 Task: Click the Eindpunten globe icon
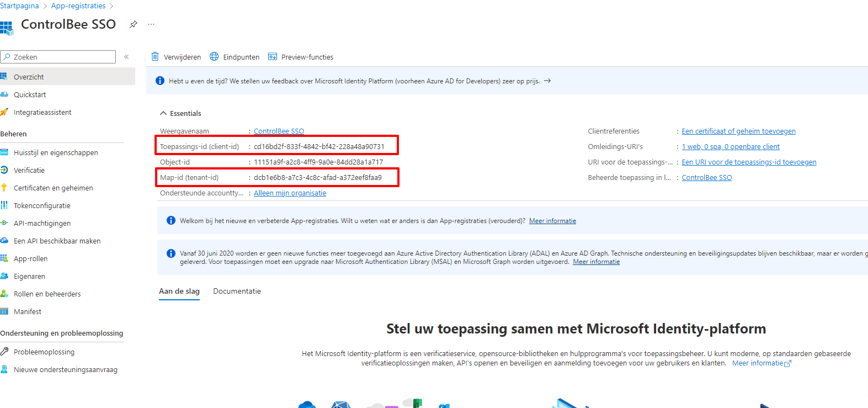(x=214, y=56)
